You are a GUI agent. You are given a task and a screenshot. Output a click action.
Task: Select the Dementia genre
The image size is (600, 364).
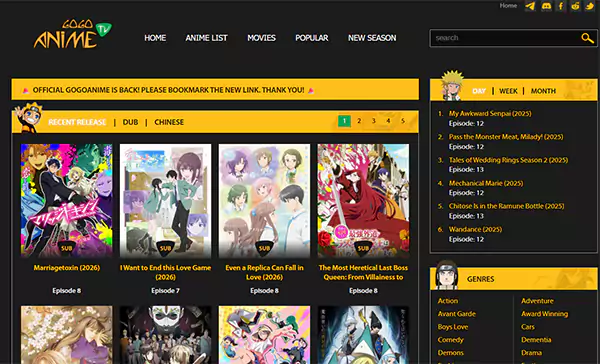click(x=536, y=340)
